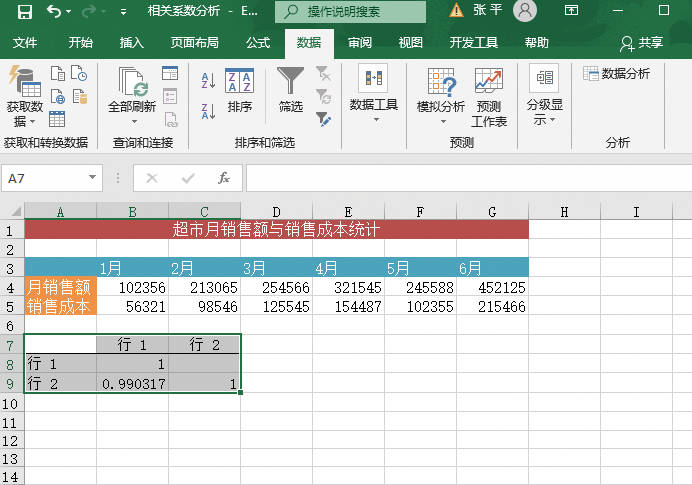Open the 排序 sort dialog
The image size is (692, 485).
coord(239,90)
